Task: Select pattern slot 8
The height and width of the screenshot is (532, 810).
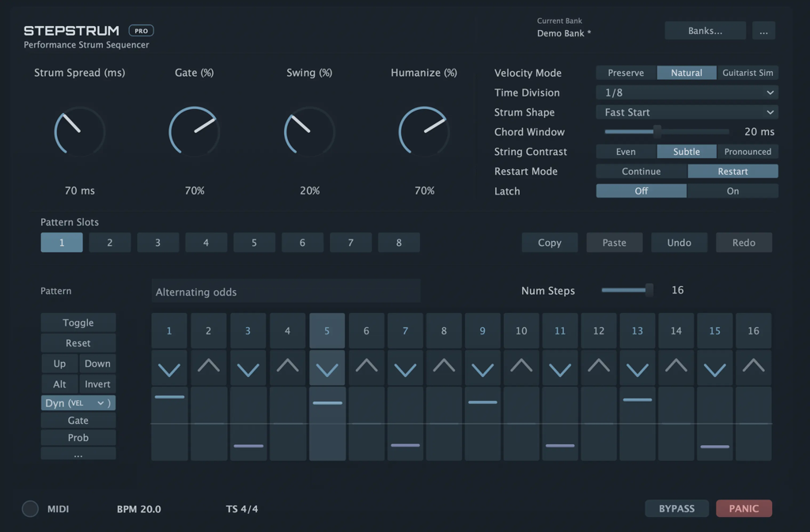Action: pos(399,243)
